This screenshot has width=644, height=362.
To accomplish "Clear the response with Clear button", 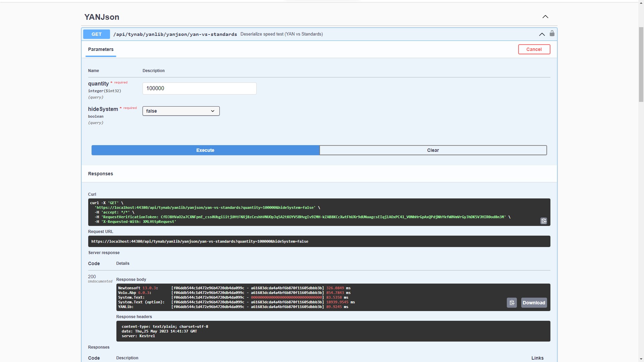I will pos(433,150).
